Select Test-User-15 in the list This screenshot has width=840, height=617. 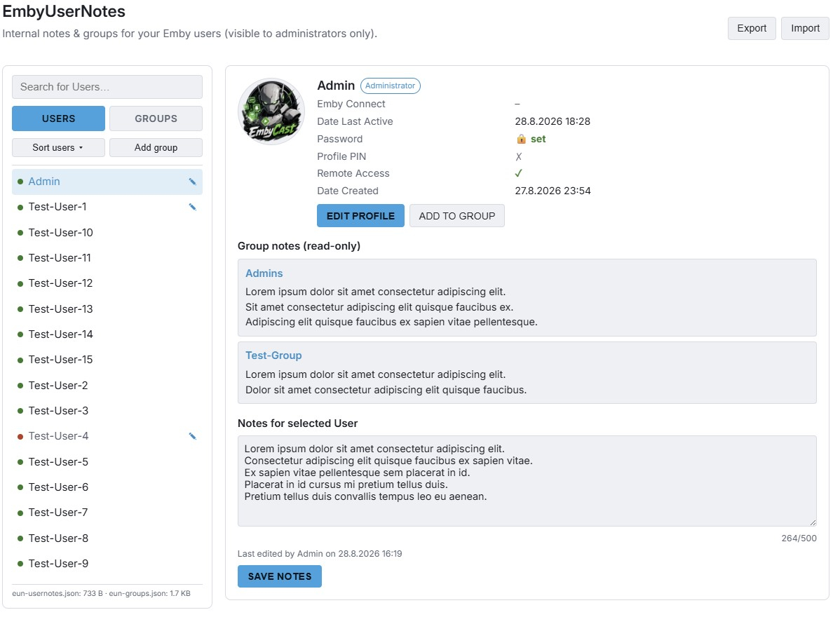click(x=107, y=360)
